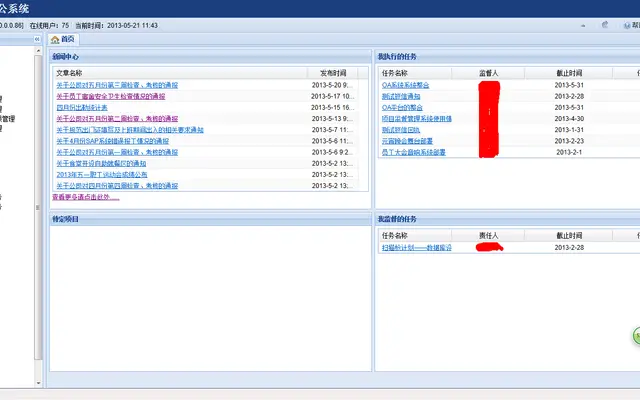
Task: Click the 责任人 column header
Action: (x=488, y=236)
